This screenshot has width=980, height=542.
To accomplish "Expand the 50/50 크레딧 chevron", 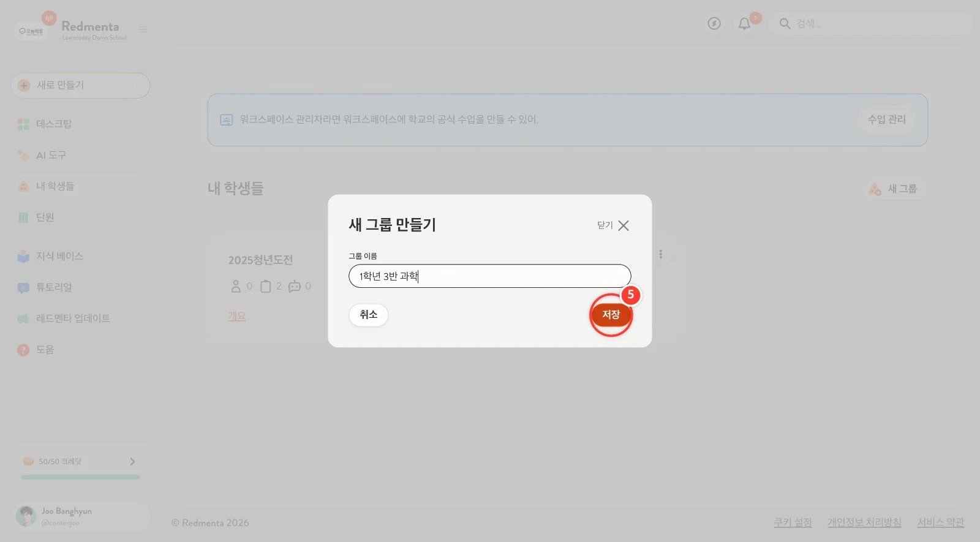I will coord(132,461).
